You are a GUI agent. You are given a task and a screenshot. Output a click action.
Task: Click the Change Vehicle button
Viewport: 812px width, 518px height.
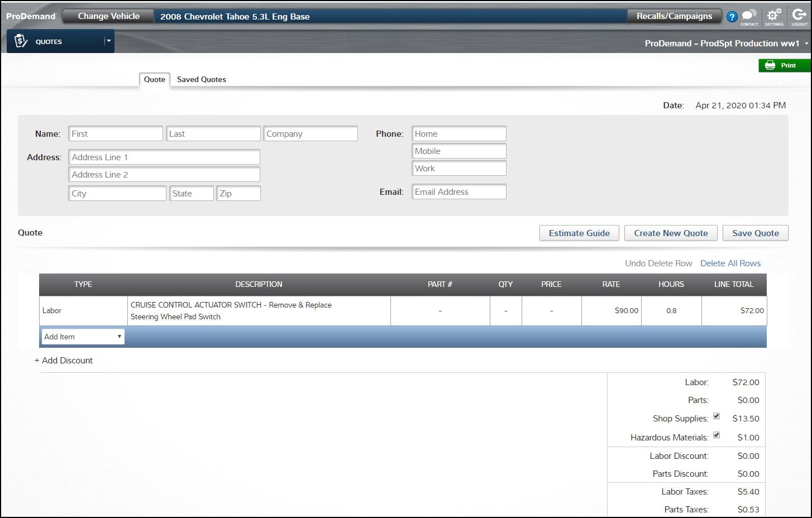coord(108,16)
